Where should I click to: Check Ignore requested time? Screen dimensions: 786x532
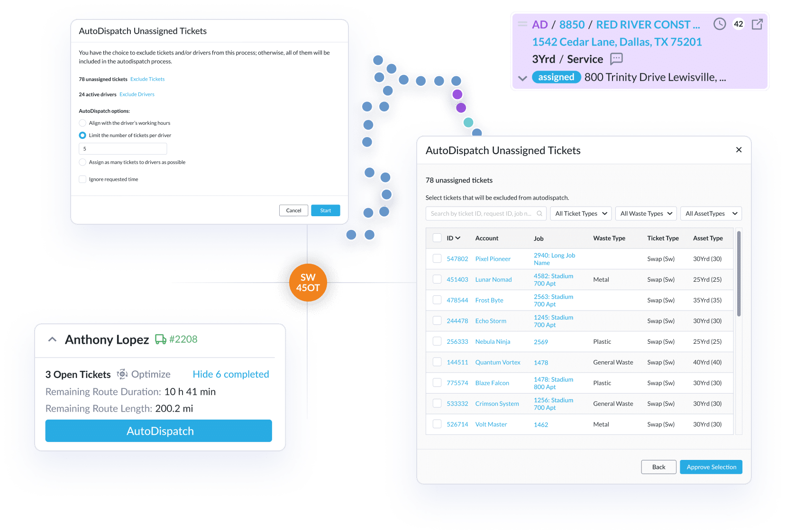click(82, 179)
